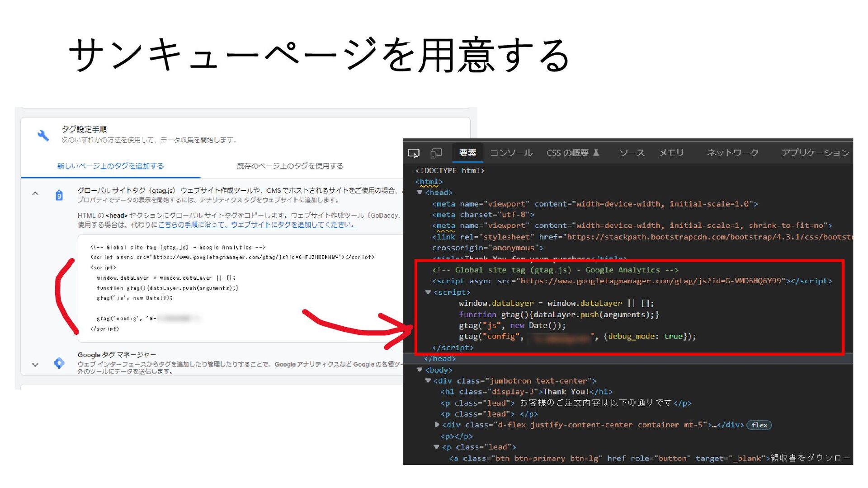868x488 pixels.
Task: Switch to the ソース tab
Action: 632,153
